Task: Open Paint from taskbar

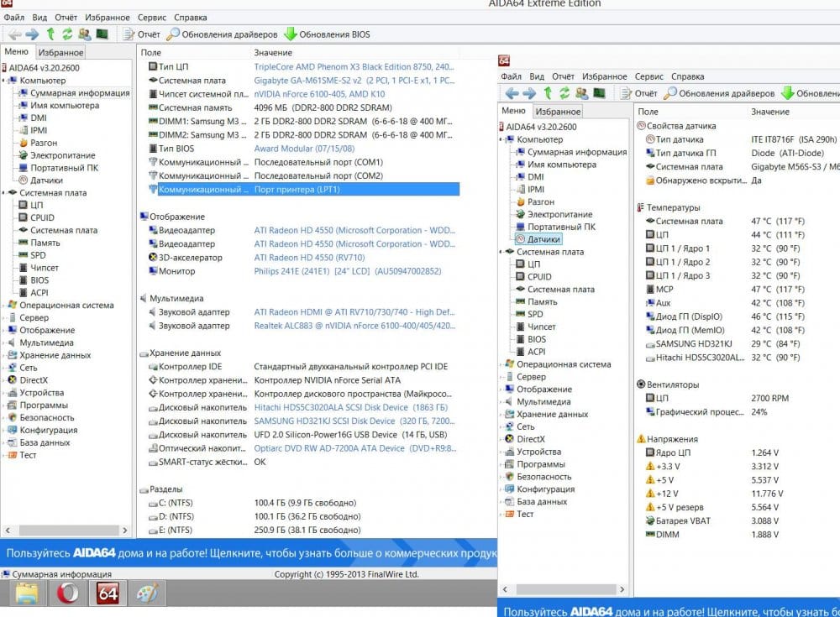Action: click(147, 593)
